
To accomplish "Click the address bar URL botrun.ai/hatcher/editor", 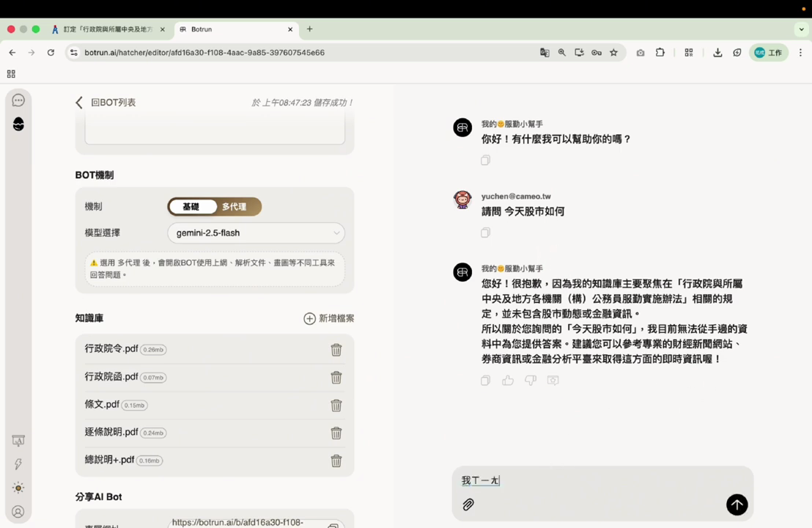I will click(x=204, y=52).
